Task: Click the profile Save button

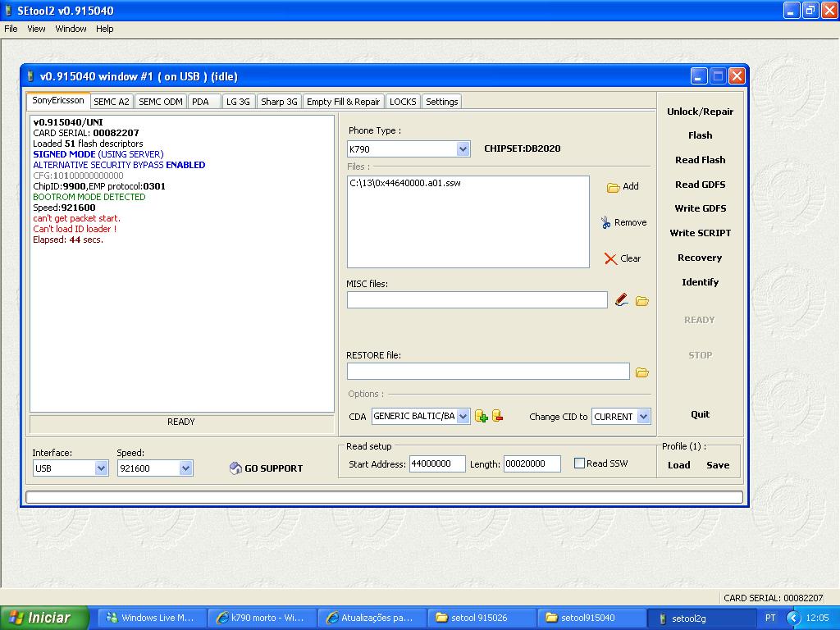Action: point(718,465)
